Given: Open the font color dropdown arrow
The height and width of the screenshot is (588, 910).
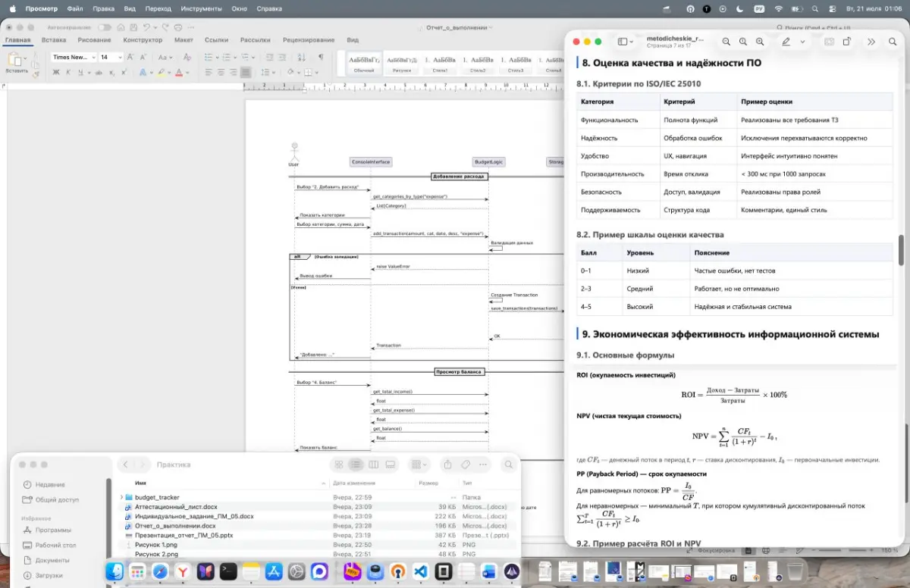Looking at the screenshot, I should 188,73.
